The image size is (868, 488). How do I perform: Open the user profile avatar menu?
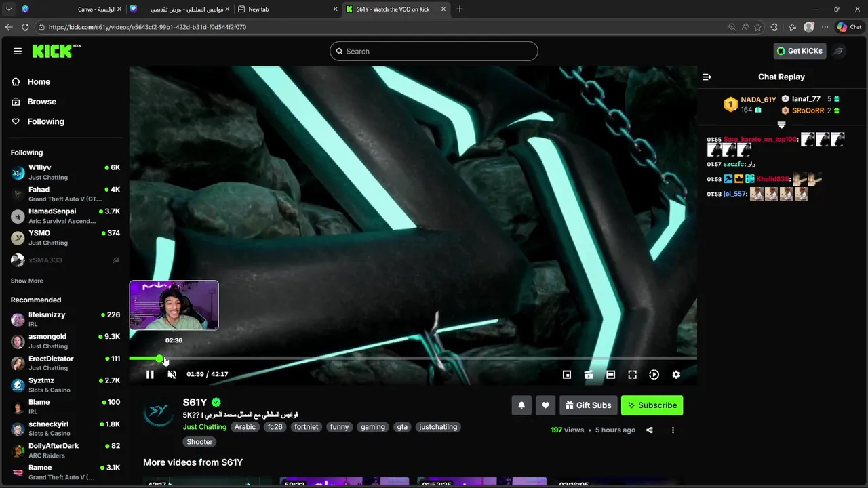point(838,51)
